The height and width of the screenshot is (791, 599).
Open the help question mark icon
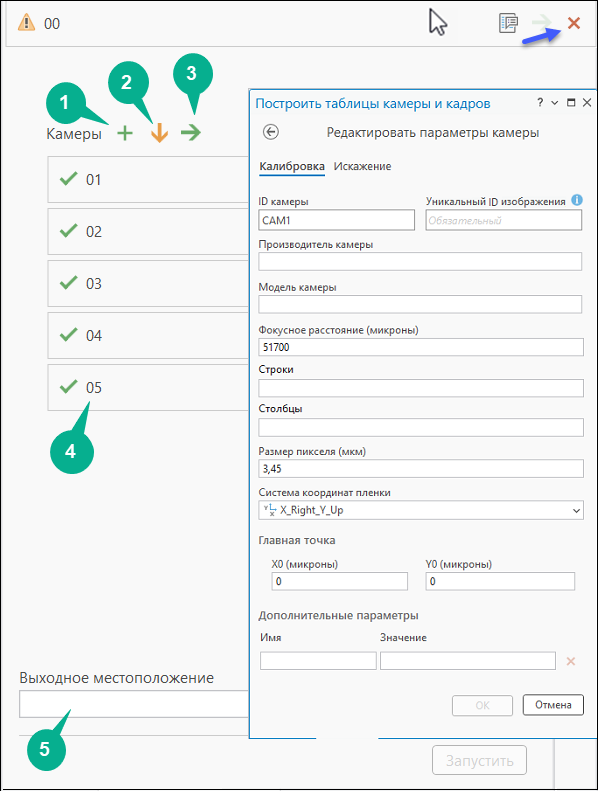click(540, 102)
